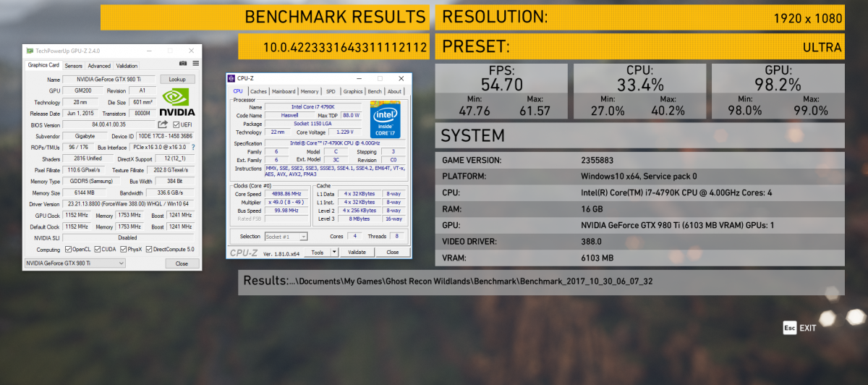868x385 pixels.
Task: Click the Memory Type value GDDR5 (Samsung)
Action: tap(90, 181)
